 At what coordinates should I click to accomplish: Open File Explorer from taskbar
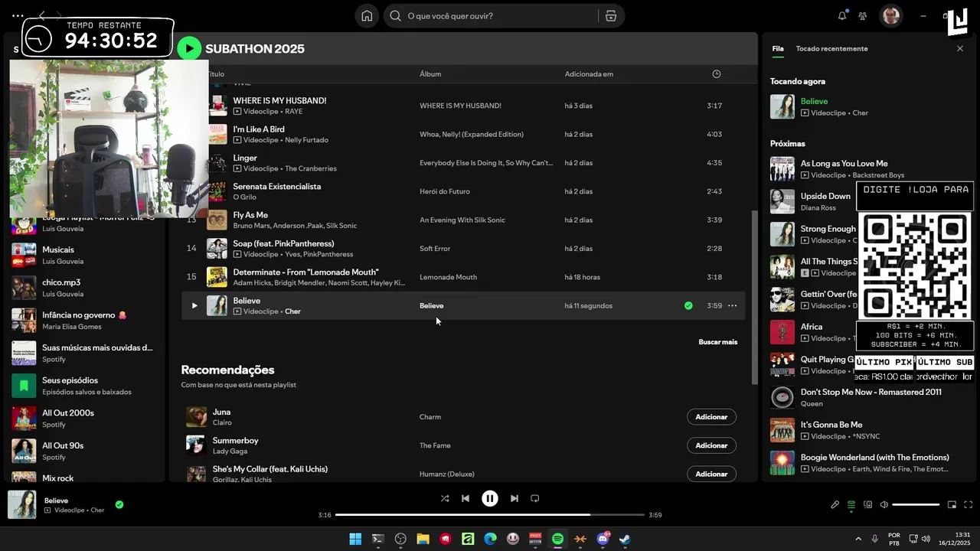tap(423, 539)
